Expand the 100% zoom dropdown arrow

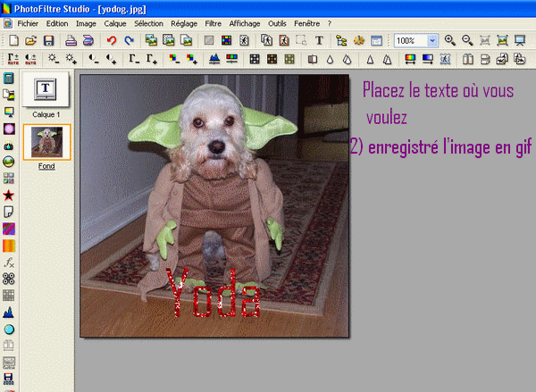[x=432, y=41]
